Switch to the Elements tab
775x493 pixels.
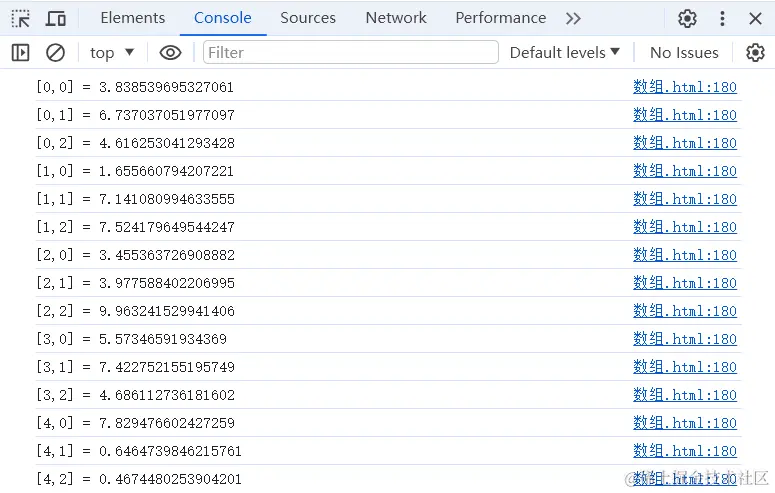point(133,18)
